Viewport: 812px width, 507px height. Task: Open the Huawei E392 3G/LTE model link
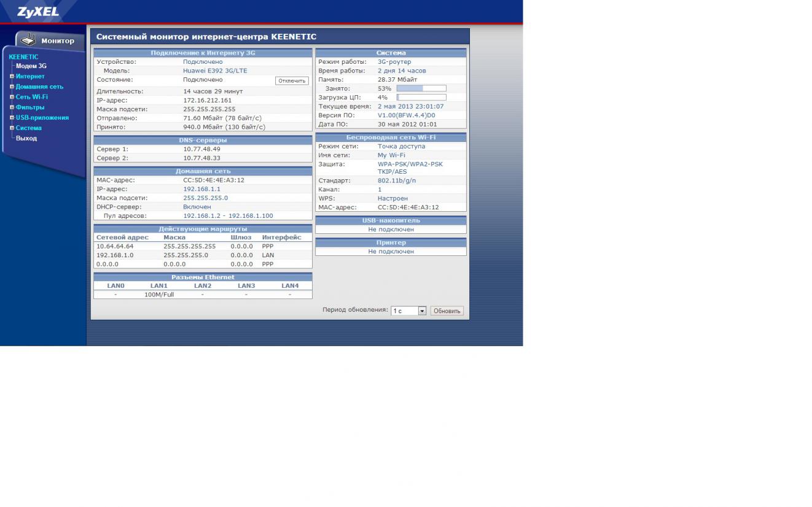pos(215,71)
